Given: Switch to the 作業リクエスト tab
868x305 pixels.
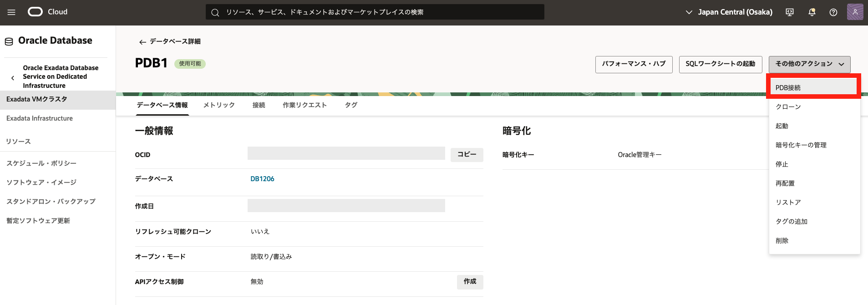Looking at the screenshot, I should pos(305,105).
